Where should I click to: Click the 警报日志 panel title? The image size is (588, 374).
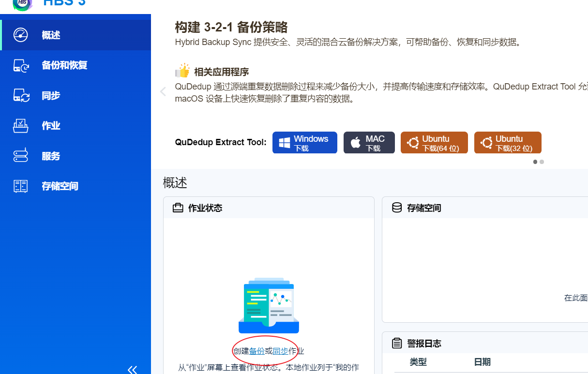click(x=424, y=344)
